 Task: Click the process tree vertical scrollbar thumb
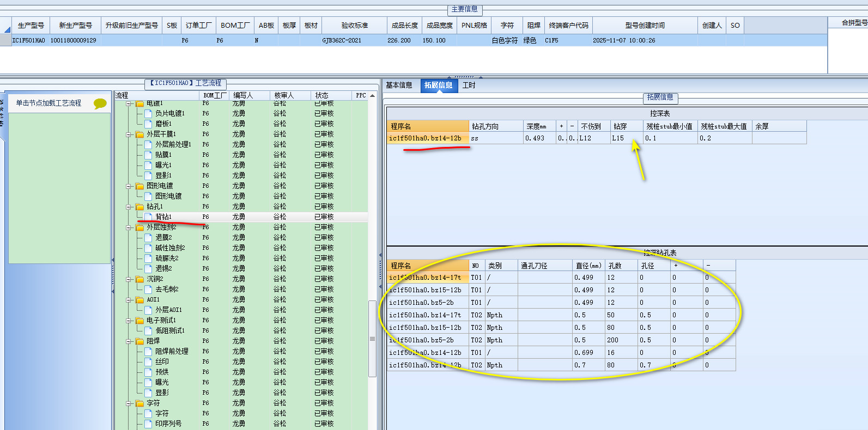(373, 339)
